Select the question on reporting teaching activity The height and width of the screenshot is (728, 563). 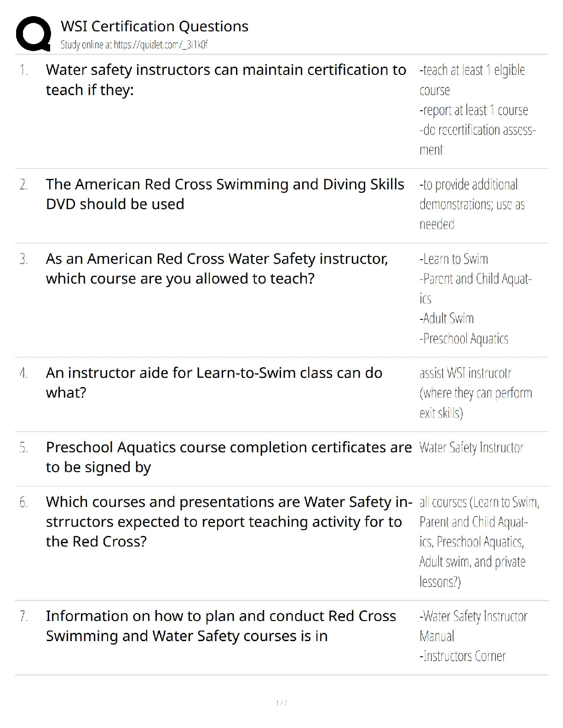click(229, 522)
